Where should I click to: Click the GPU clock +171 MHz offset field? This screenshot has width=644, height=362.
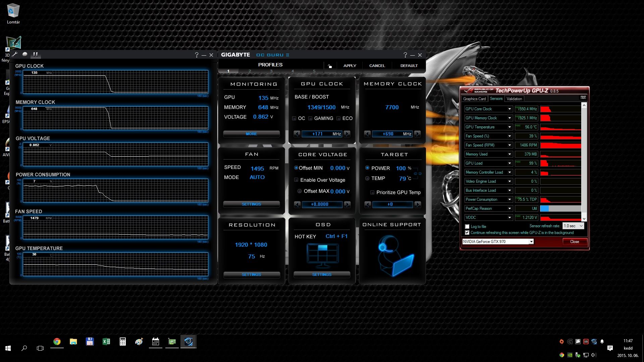click(322, 134)
